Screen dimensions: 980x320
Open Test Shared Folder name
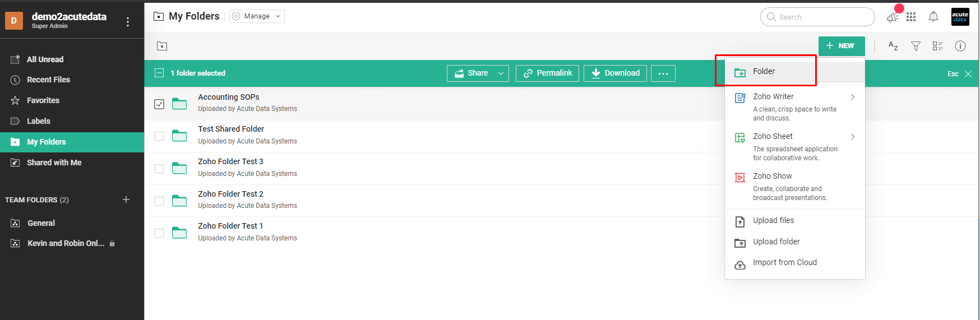(231, 129)
